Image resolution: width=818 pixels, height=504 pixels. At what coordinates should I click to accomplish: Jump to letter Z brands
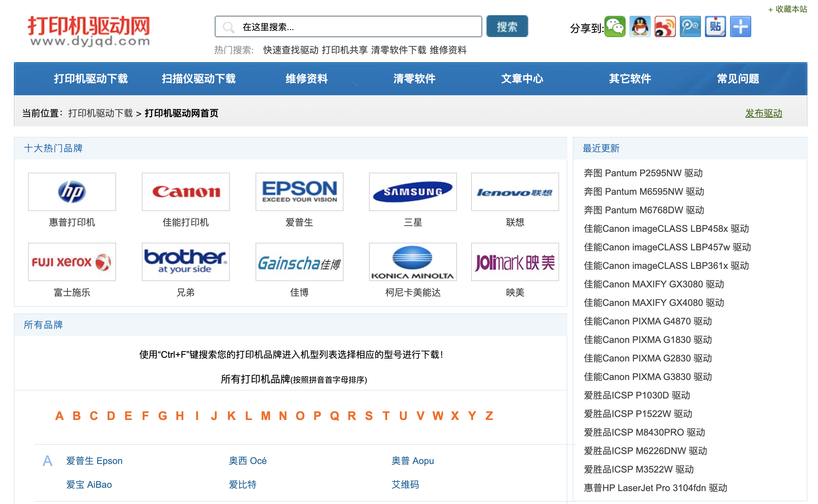coord(489,416)
